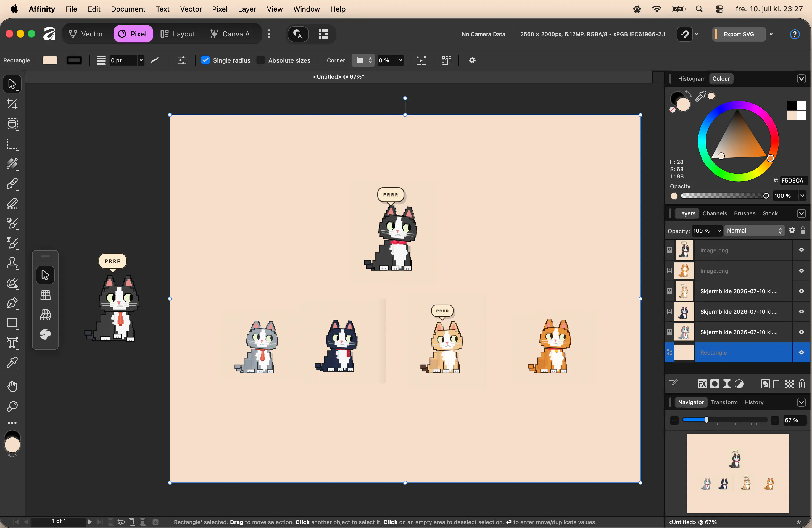Open stroke width 0 pt dropdown

141,60
